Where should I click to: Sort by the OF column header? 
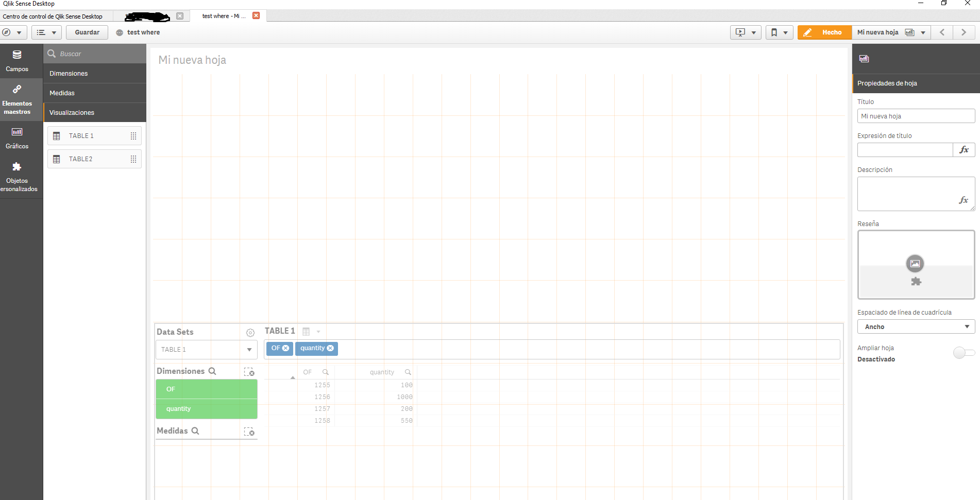tap(308, 372)
